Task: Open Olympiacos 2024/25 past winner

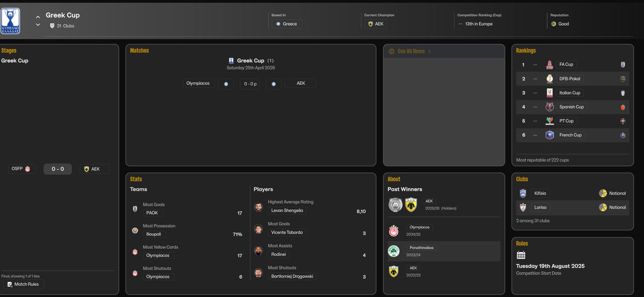Action: 420,227
